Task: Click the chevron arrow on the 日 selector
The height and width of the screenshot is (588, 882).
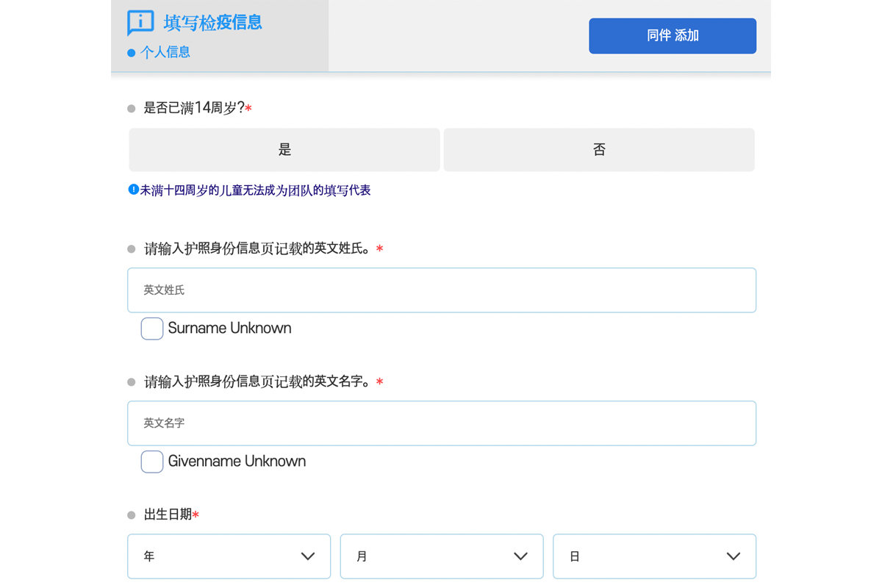Action: [733, 556]
